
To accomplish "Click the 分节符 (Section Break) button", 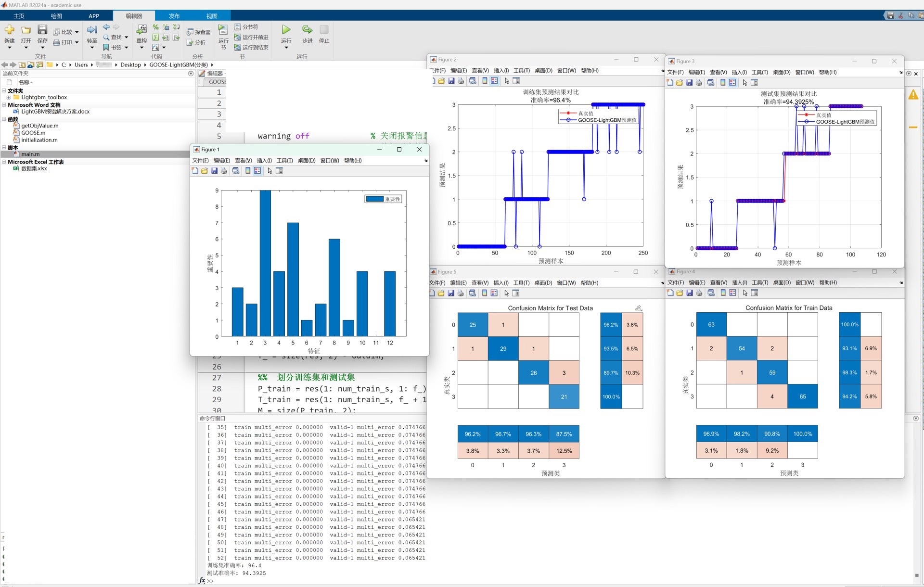I will [246, 27].
